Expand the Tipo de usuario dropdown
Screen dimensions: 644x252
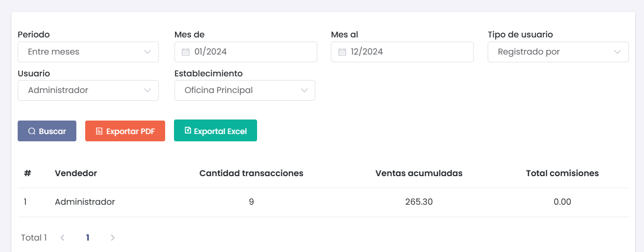coord(558,52)
